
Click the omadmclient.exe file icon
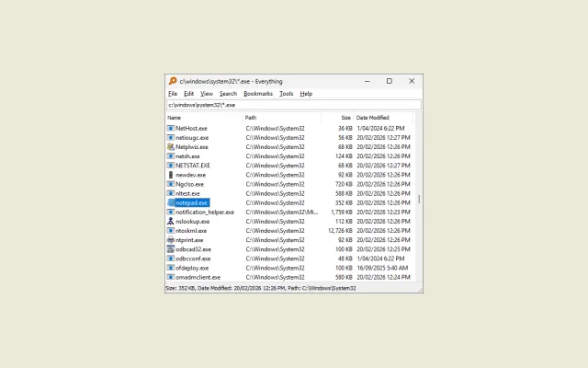click(171, 277)
